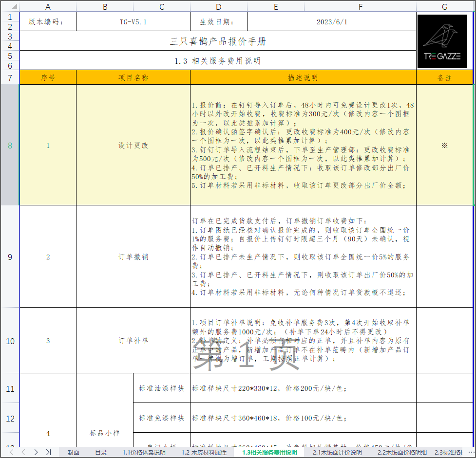Click the 订单撤销 description text cell
476x458 pixels.
pyautogui.click(x=303, y=256)
